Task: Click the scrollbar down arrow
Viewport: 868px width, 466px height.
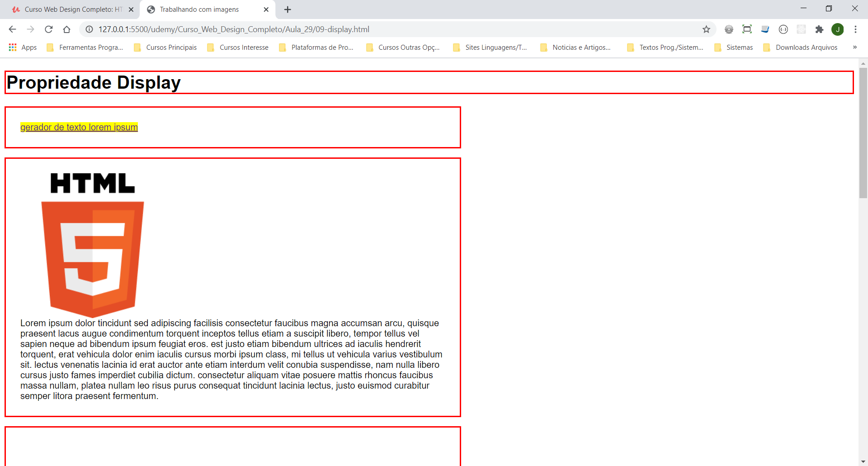Action: pyautogui.click(x=863, y=462)
